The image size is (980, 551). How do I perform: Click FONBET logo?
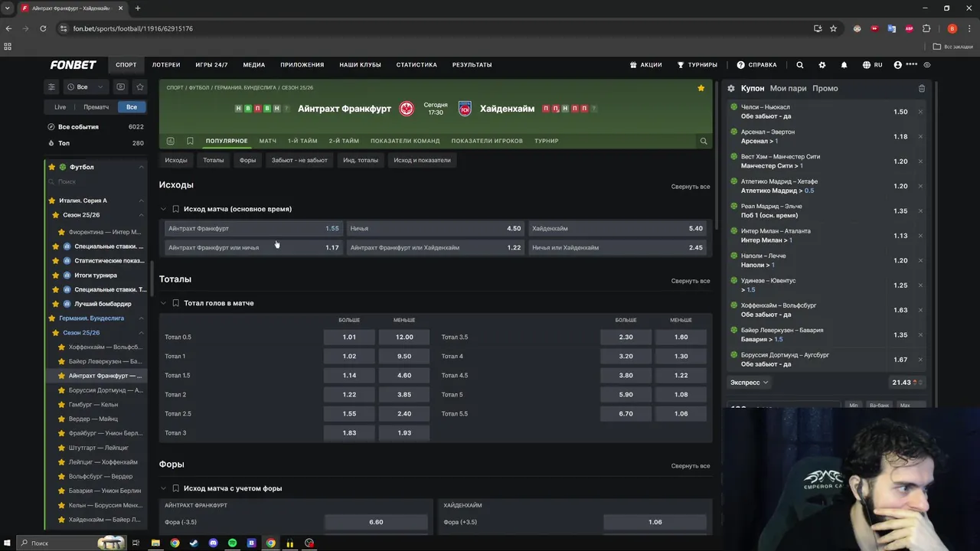pyautogui.click(x=73, y=65)
